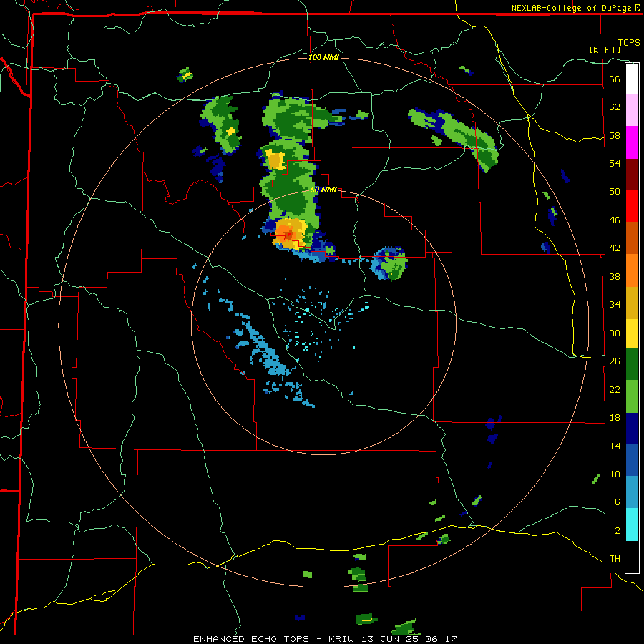Click the round green echo east of the storm core
This screenshot has height=644, width=644.
pos(390,263)
